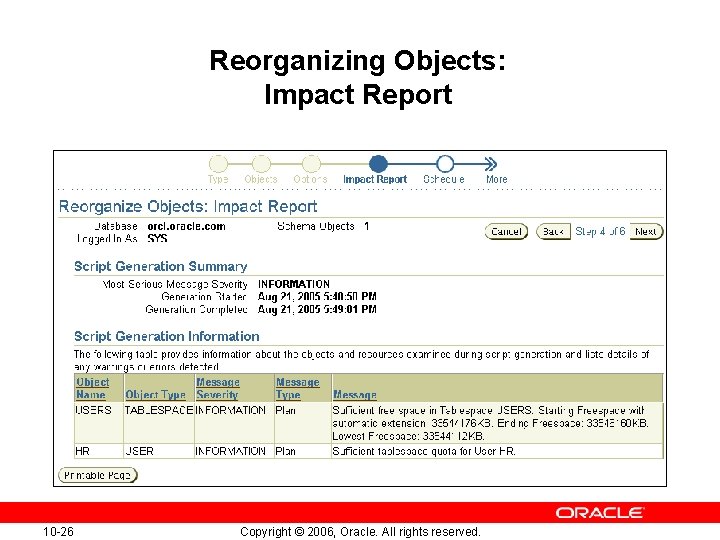The height and width of the screenshot is (540, 720).
Task: Click the SYS logged-in user value
Action: (158, 239)
